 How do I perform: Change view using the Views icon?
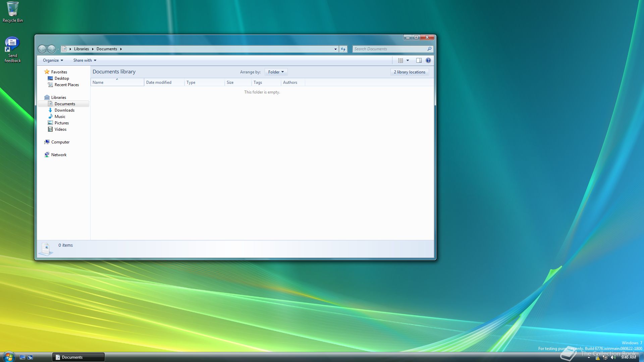pos(400,60)
